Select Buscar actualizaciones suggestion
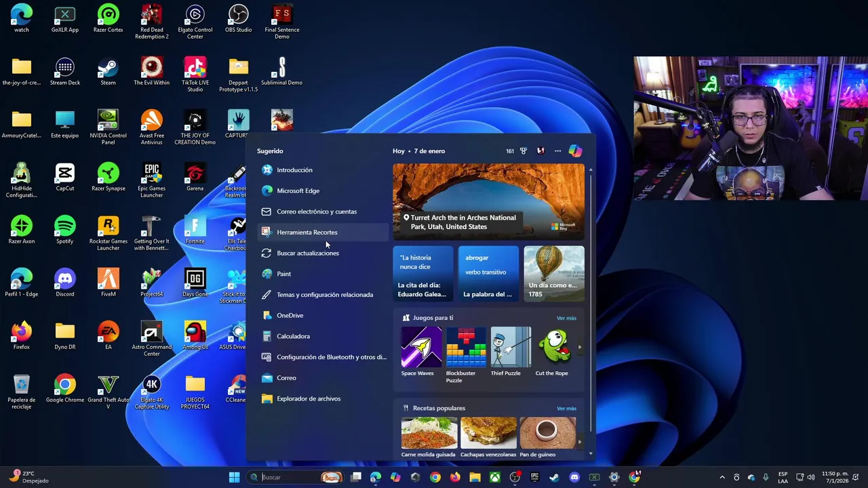This screenshot has width=868, height=488. [323, 253]
